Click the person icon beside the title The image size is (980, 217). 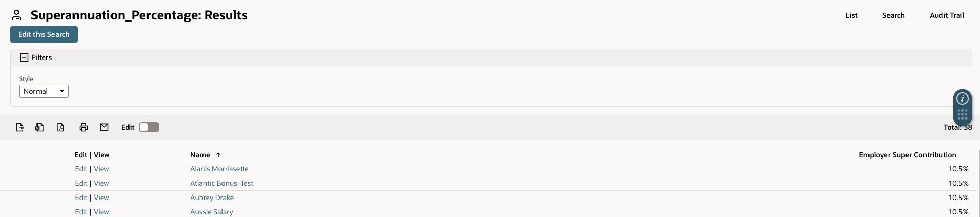(x=16, y=15)
